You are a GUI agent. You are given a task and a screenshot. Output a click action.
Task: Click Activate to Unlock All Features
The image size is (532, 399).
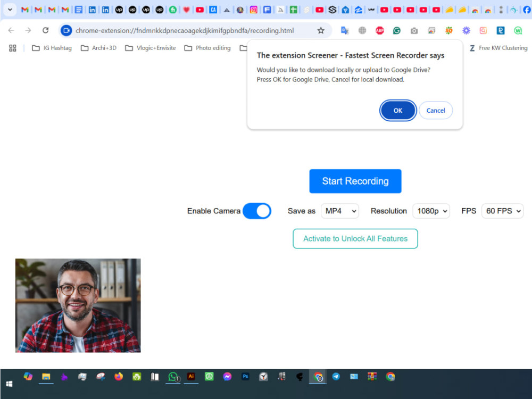point(355,238)
